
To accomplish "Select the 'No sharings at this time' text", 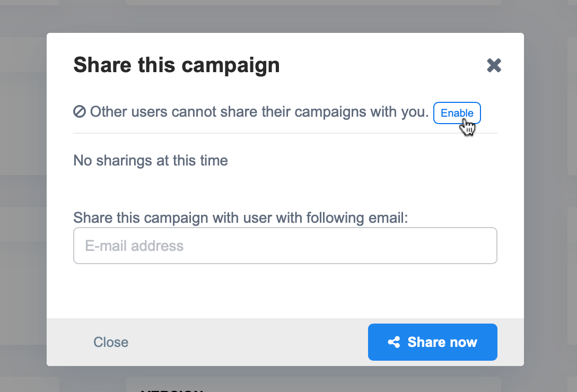I will 151,161.
